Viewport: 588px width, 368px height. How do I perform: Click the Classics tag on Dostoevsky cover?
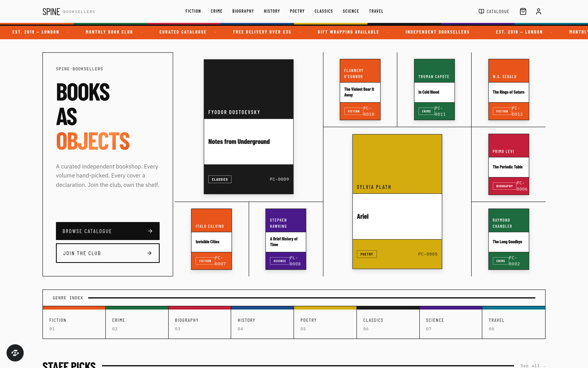[220, 179]
